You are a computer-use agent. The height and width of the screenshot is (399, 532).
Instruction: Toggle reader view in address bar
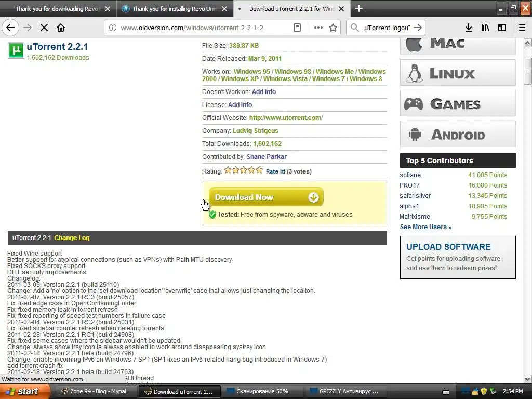coord(297,28)
